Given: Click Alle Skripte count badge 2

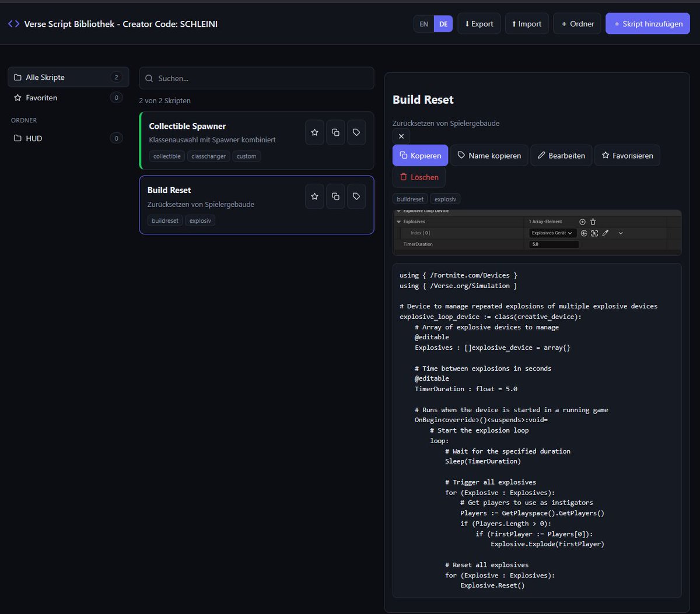Looking at the screenshot, I should point(116,77).
